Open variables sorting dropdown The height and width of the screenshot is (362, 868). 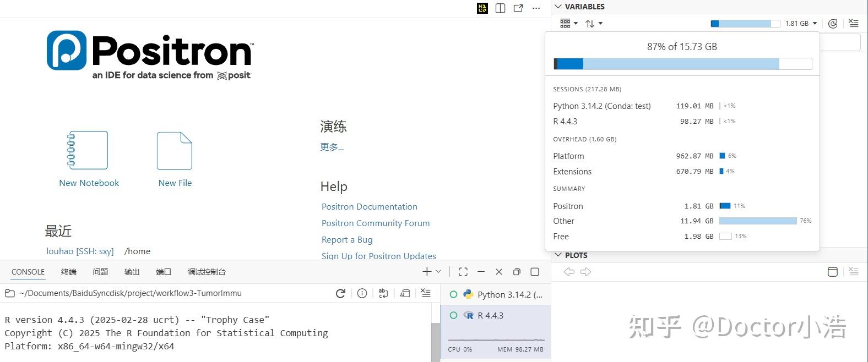pyautogui.click(x=594, y=23)
